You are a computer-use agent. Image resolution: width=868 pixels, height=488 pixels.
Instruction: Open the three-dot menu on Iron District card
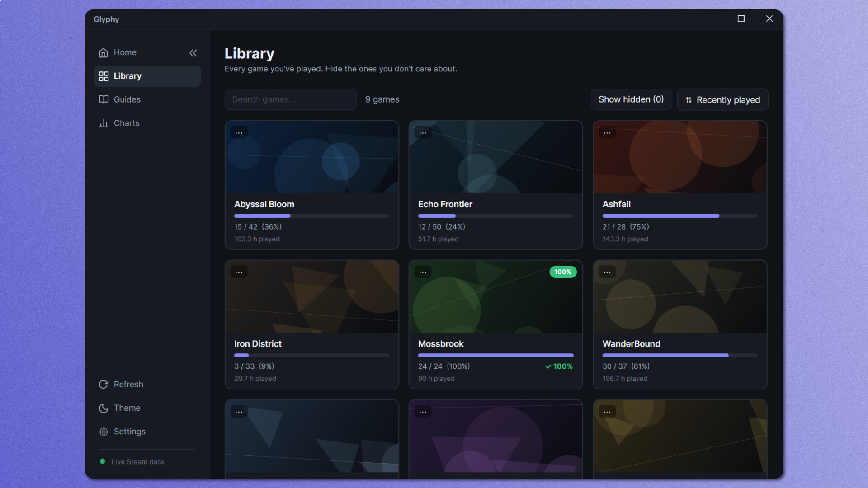[x=239, y=272]
